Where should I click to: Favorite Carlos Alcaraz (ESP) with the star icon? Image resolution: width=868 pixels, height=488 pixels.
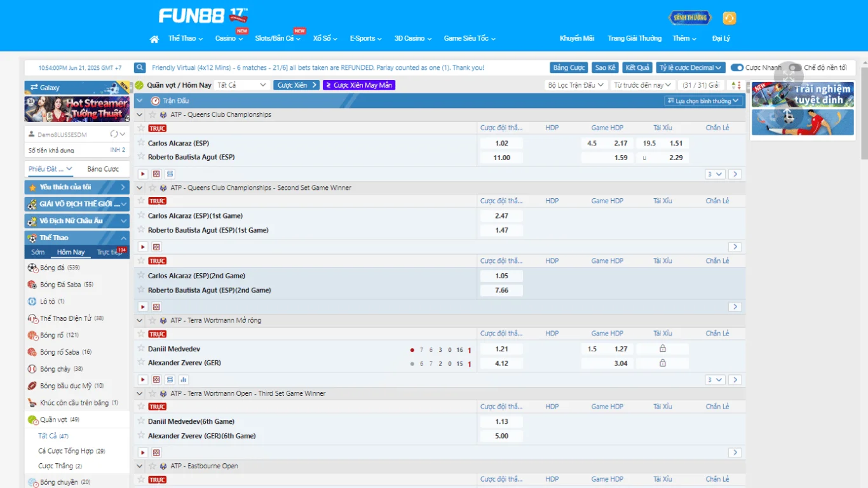142,143
